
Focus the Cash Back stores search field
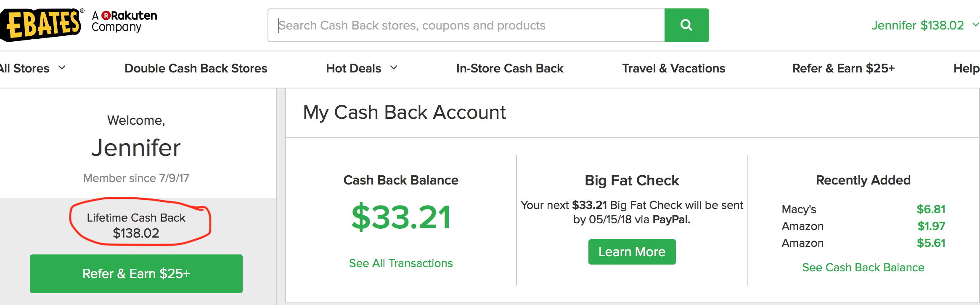[x=466, y=25]
